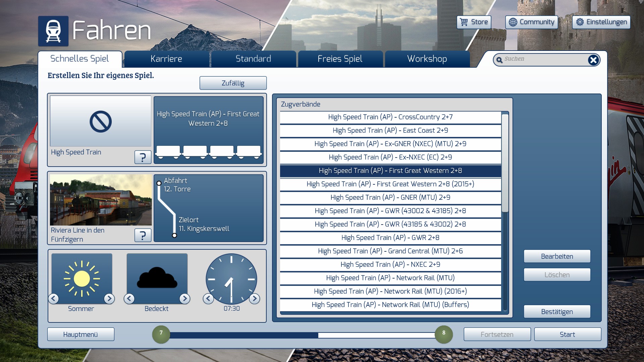Select GWR (43185 & 43002) 2+8 consist

pyautogui.click(x=390, y=224)
